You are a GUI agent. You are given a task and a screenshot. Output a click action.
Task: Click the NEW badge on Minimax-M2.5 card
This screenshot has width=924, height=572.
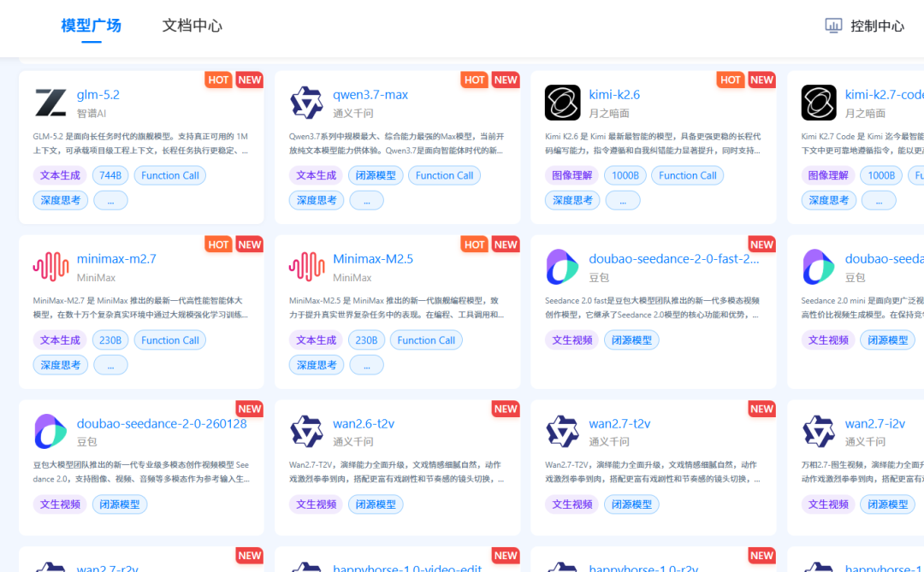506,245
